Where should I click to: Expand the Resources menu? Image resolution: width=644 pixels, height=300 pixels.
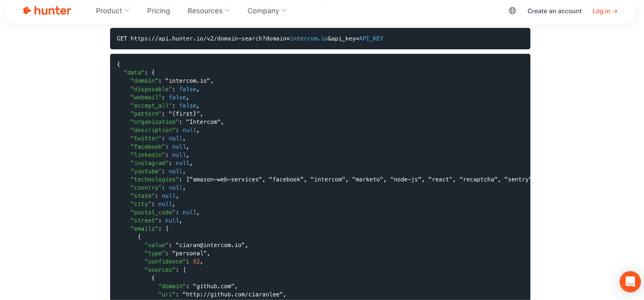click(208, 11)
